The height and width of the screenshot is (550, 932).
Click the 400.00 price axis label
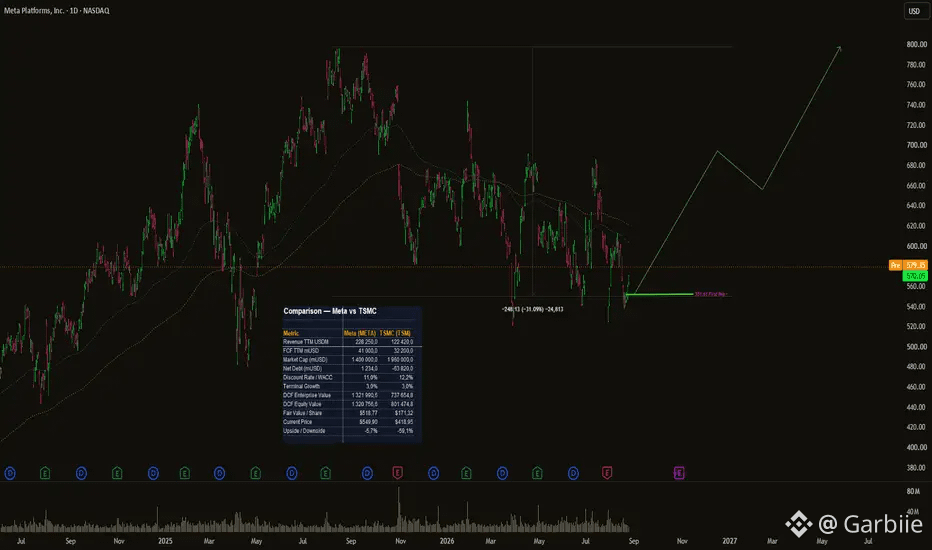(x=917, y=447)
